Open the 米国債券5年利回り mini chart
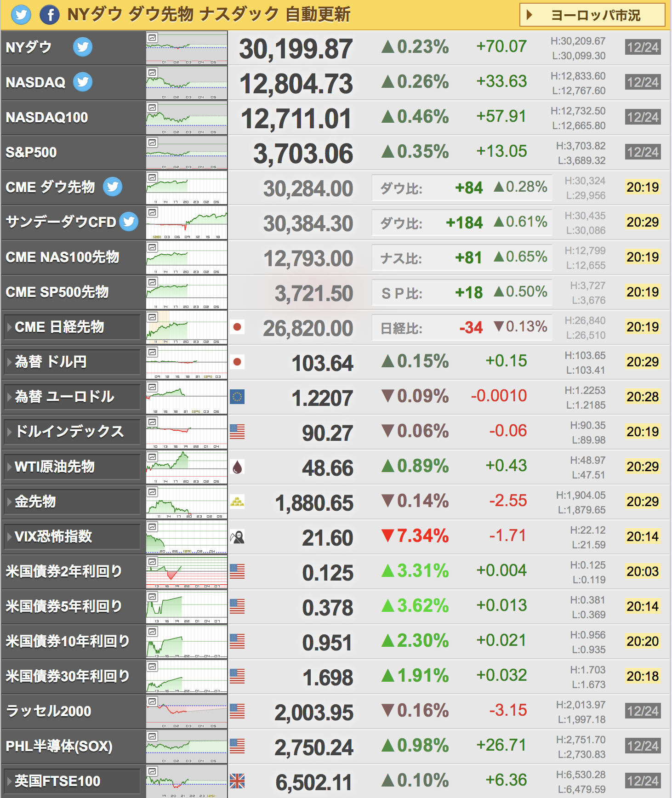The image size is (672, 798). click(x=187, y=607)
